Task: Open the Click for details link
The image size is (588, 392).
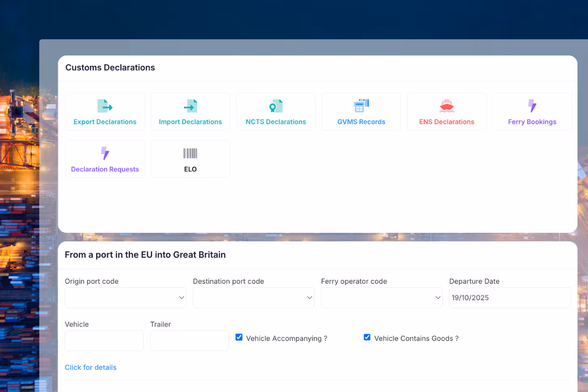Action: click(x=91, y=367)
